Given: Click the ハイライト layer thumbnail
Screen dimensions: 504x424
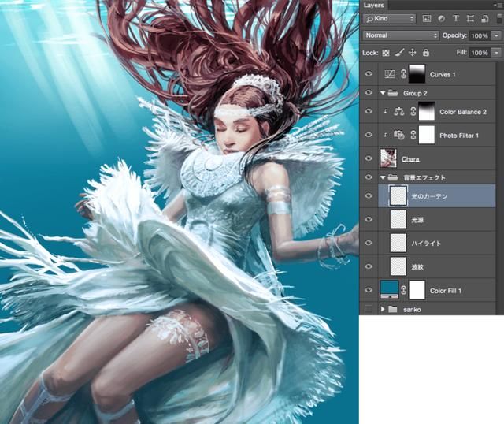Looking at the screenshot, I should coord(398,243).
